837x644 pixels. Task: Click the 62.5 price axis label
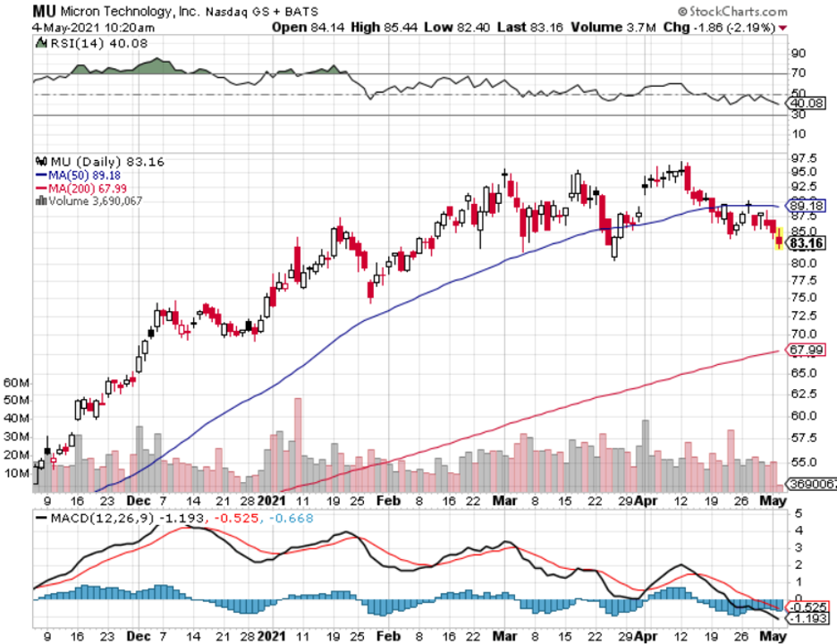tap(804, 394)
